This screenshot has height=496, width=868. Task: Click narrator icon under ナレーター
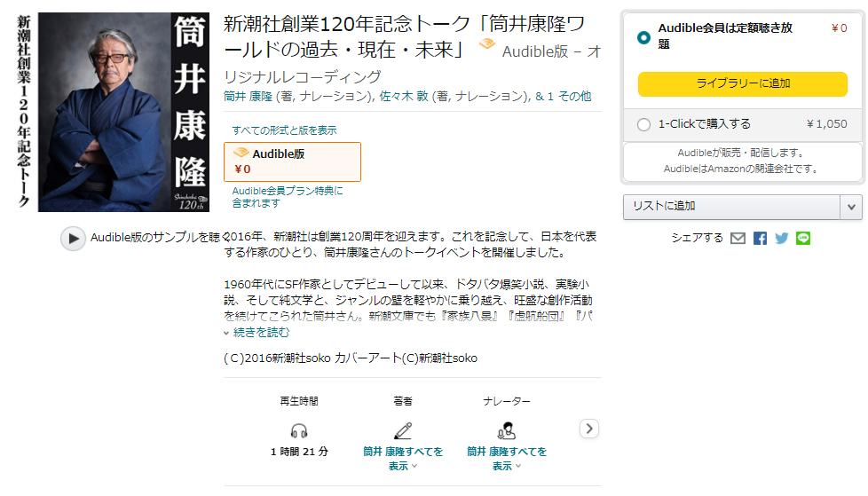click(506, 430)
